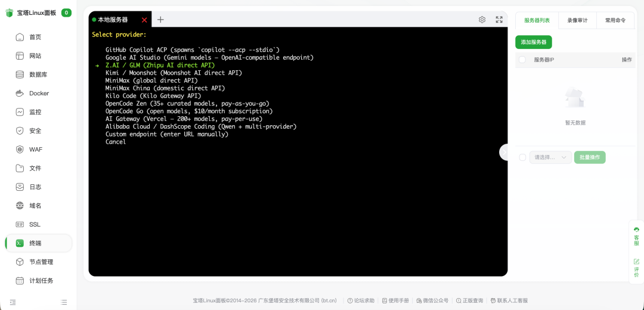This screenshot has width=644, height=310.
Task: Click the 批量操作 batch button
Action: (590, 157)
